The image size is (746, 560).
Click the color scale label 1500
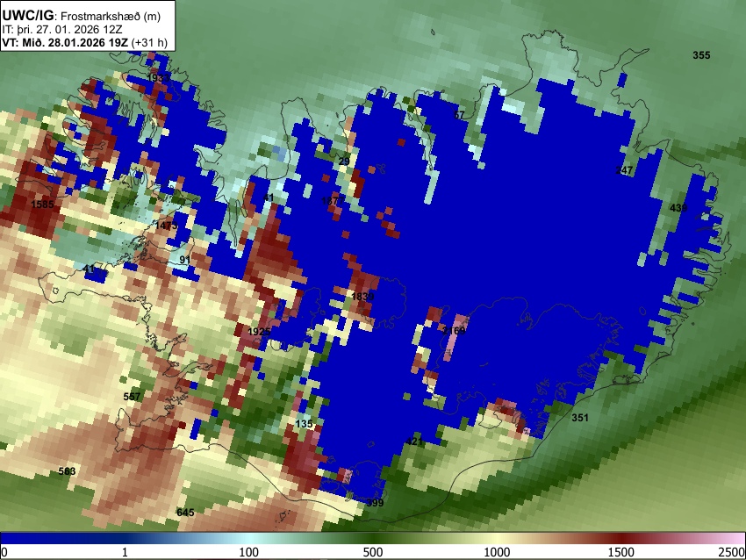[x=621, y=552]
